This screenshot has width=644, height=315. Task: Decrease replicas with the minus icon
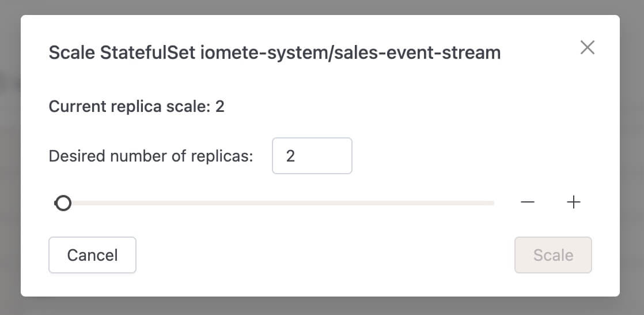[x=528, y=202]
